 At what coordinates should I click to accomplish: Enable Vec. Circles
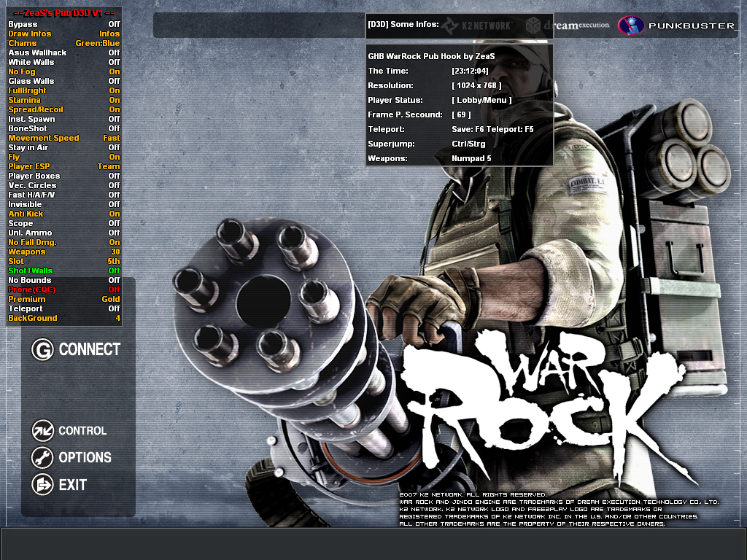point(64,186)
